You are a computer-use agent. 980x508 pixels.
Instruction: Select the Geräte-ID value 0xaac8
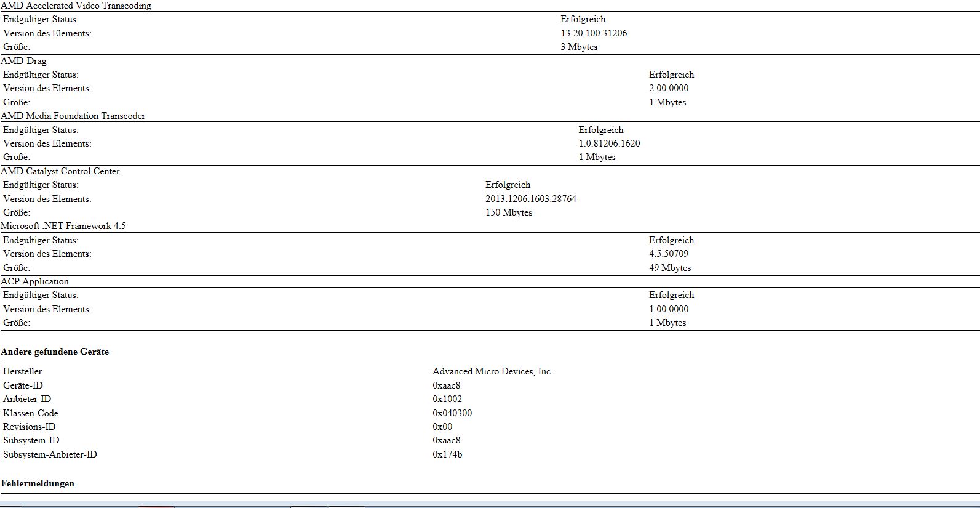[x=446, y=385]
